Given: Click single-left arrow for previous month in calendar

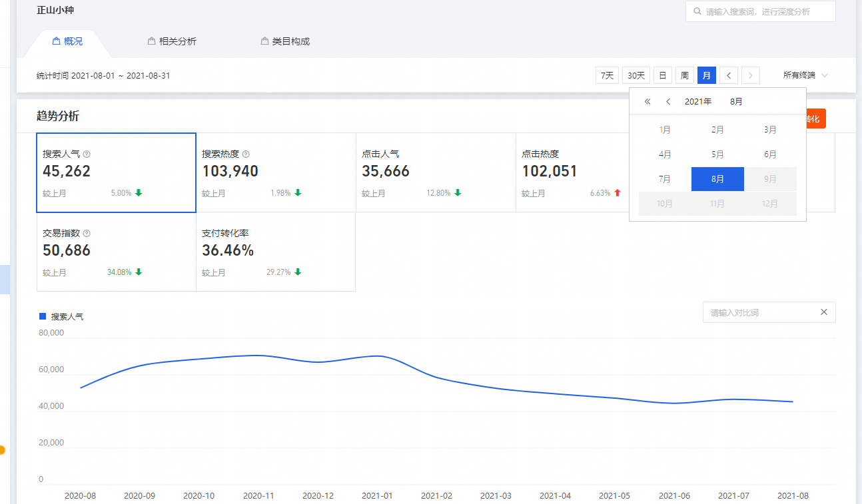Looking at the screenshot, I should (668, 102).
